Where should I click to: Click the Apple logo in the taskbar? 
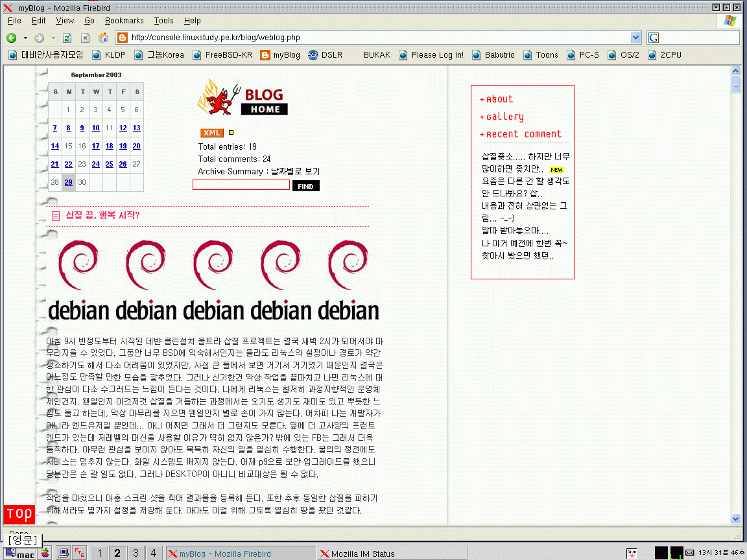pyautogui.click(x=45, y=553)
